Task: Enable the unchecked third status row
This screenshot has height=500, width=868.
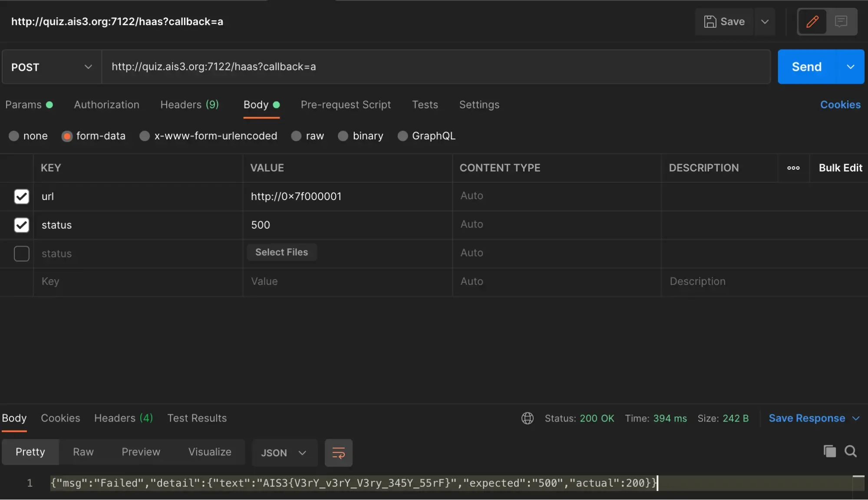Action: (x=21, y=253)
